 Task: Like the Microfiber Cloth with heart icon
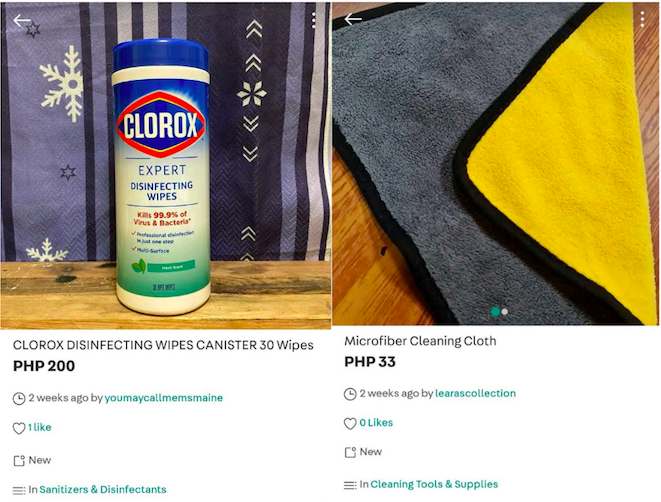tap(350, 423)
